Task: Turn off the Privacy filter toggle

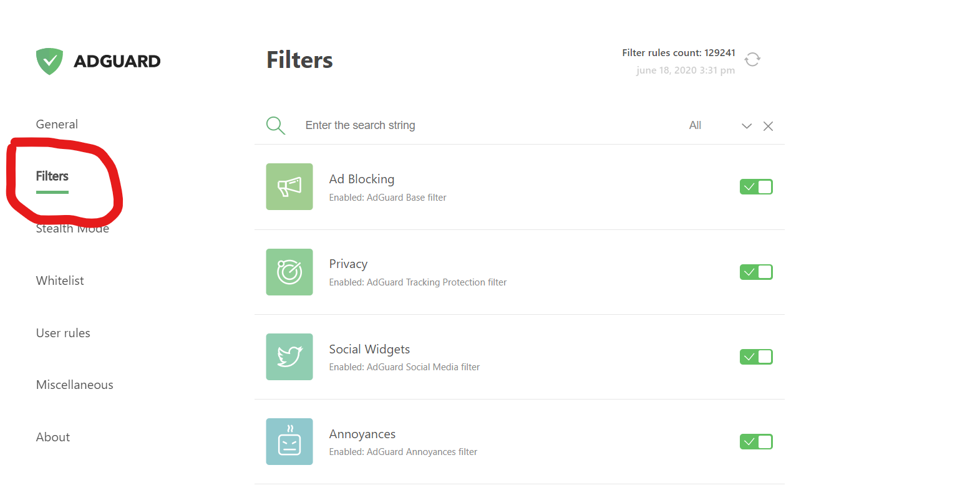Action: [x=756, y=272]
